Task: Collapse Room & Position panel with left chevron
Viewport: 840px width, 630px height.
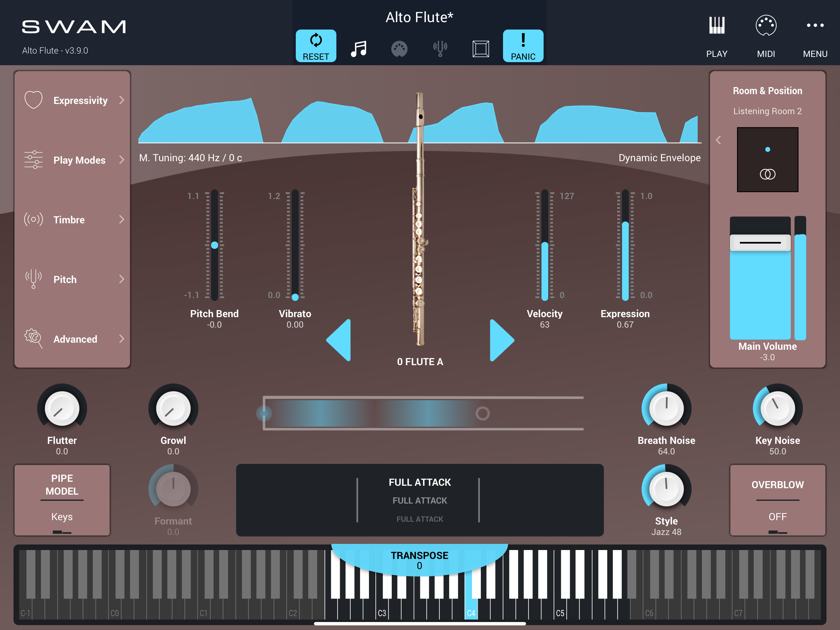Action: (x=718, y=140)
